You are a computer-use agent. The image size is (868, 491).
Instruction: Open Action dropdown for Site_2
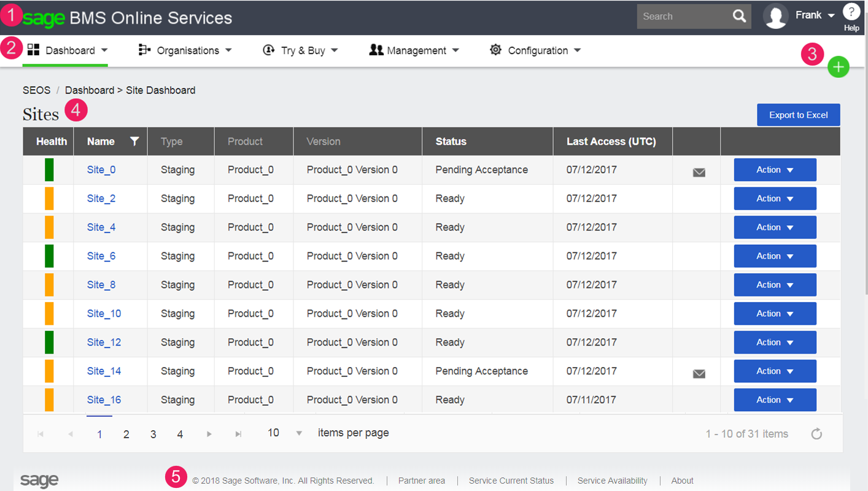775,199
